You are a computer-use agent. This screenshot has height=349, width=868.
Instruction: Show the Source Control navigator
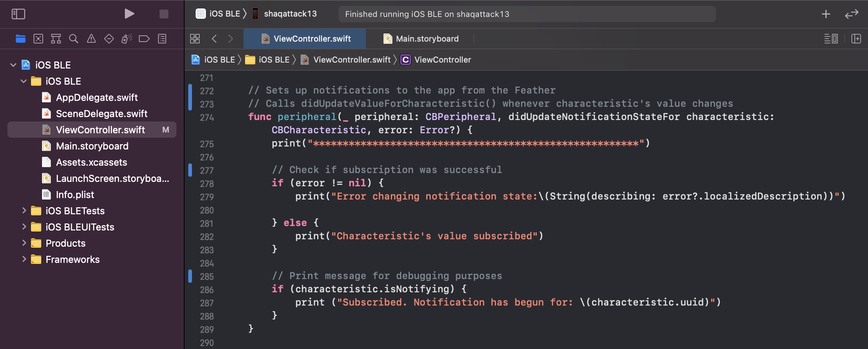point(38,39)
